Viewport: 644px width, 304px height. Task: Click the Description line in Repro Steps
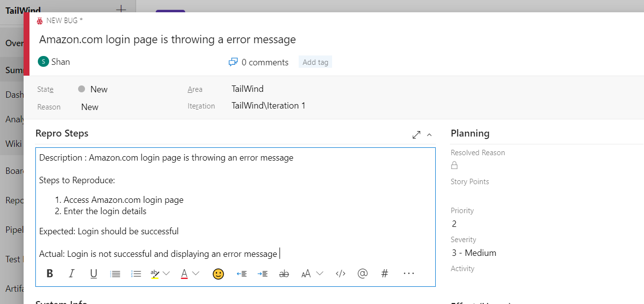[166, 158]
